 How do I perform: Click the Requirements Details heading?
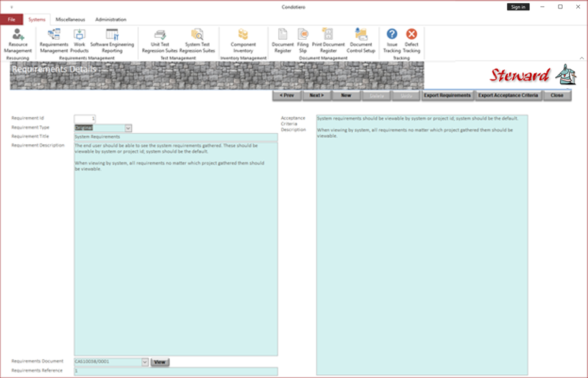click(x=54, y=69)
